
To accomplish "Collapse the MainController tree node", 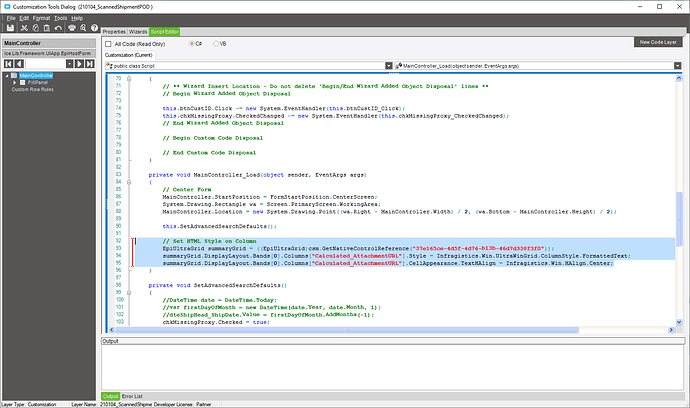I will pyautogui.click(x=7, y=76).
